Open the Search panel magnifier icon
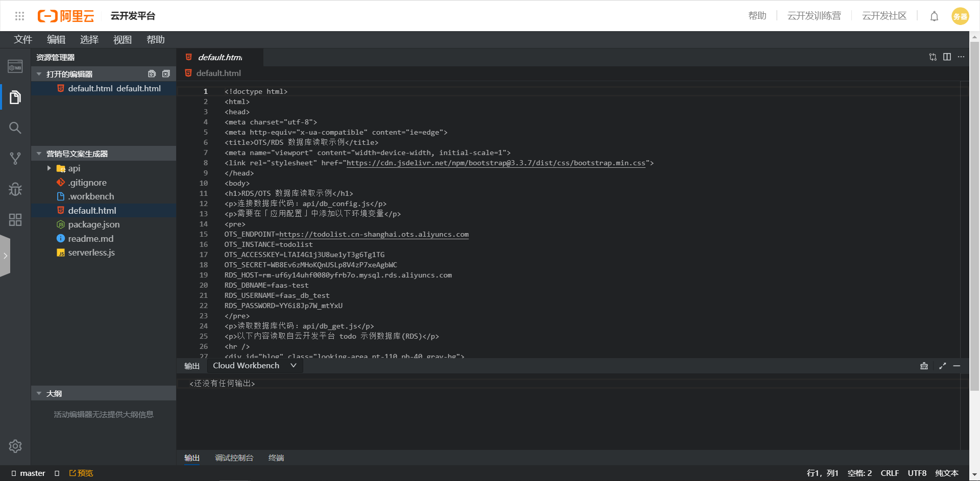This screenshot has width=980, height=481. pos(15,128)
